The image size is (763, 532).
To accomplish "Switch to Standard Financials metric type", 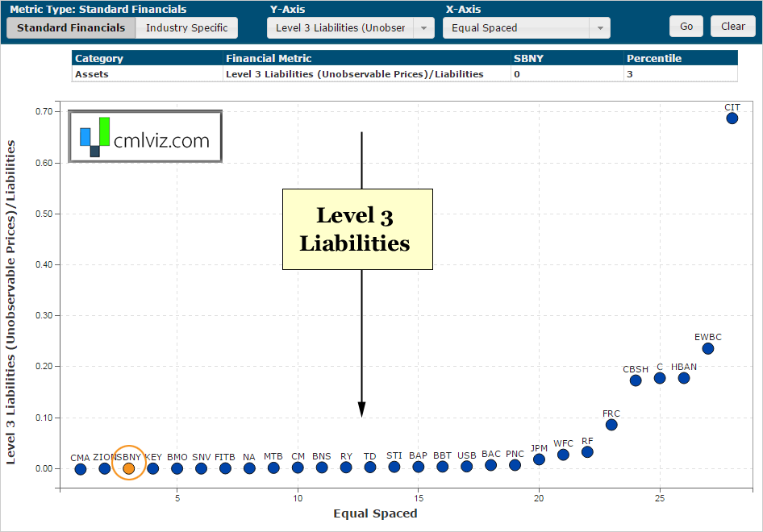I will click(x=71, y=27).
